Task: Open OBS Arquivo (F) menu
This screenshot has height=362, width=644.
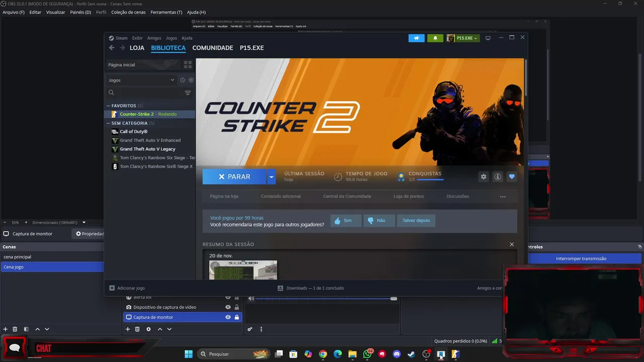Action: pos(14,12)
